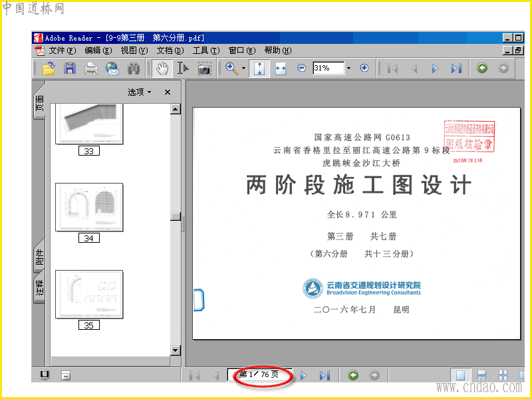Fit page width with the Fit Width icon
The width and height of the screenshot is (532, 399).
point(281,68)
